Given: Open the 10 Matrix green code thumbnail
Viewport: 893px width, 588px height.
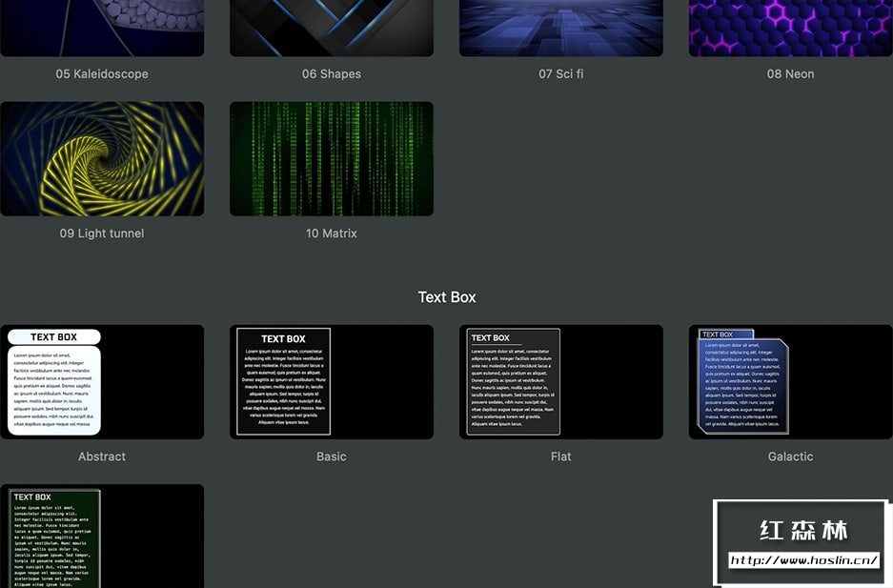Looking at the screenshot, I should pos(332,159).
